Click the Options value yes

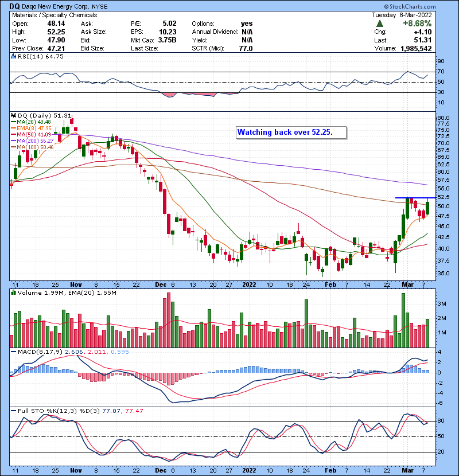tap(246, 24)
